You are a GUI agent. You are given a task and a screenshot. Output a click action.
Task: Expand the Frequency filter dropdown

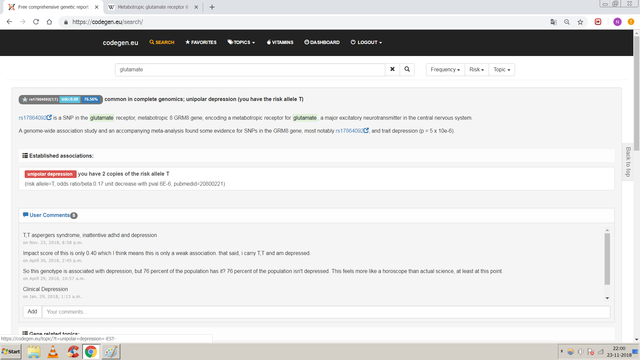pyautogui.click(x=445, y=69)
